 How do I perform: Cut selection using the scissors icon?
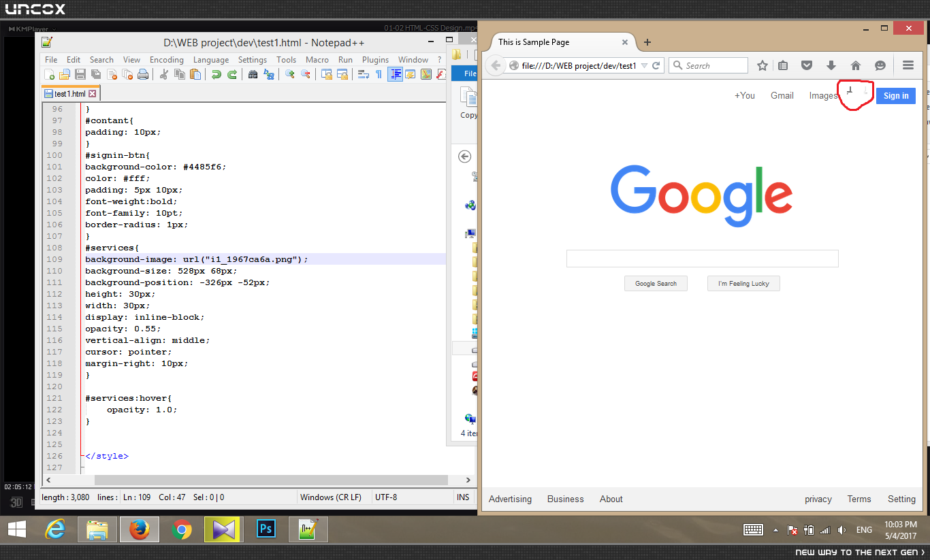coord(164,75)
